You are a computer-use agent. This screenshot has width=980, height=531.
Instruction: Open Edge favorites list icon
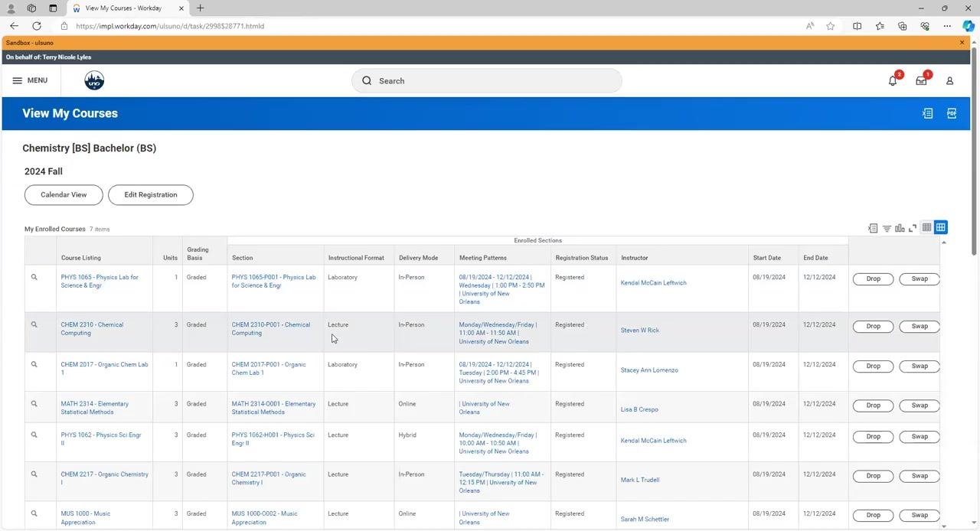pyautogui.click(x=880, y=26)
